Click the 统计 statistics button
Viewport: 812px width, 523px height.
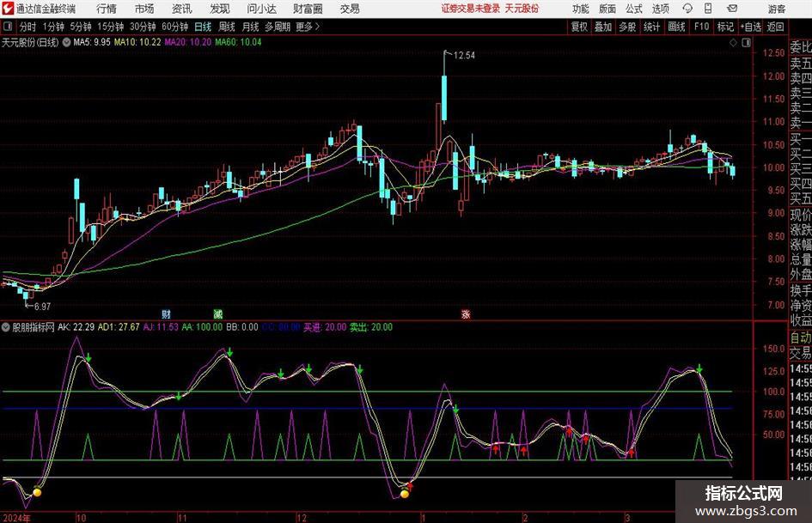point(651,27)
